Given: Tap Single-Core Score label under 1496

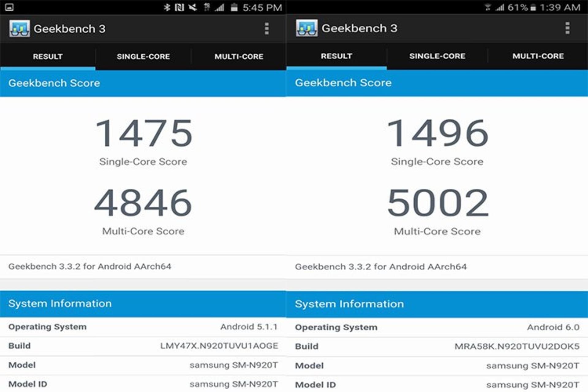Looking at the screenshot, I should (437, 162).
